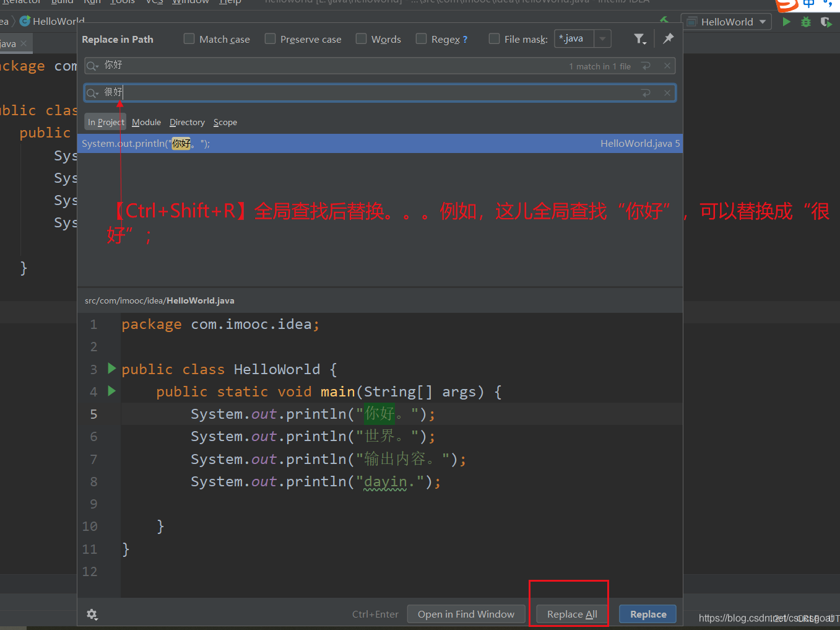Expand the *.java file mask dropdown
This screenshot has width=840, height=630.
pyautogui.click(x=602, y=39)
